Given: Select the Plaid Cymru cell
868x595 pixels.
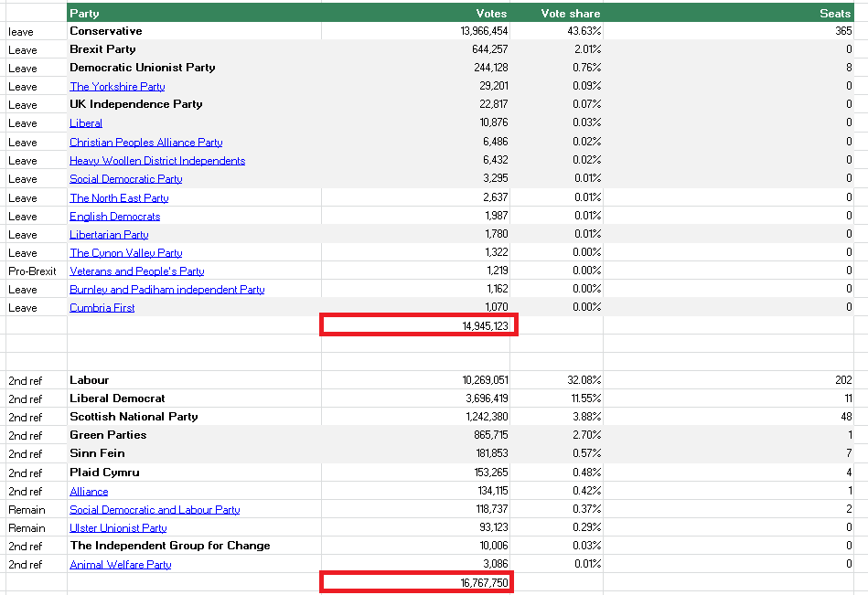Looking at the screenshot, I should coord(194,473).
